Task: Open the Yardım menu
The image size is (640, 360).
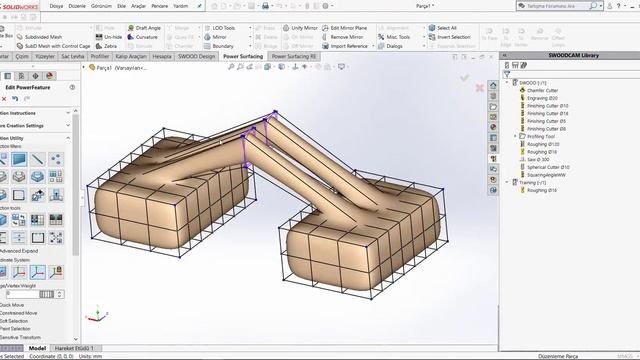Action: (x=180, y=6)
